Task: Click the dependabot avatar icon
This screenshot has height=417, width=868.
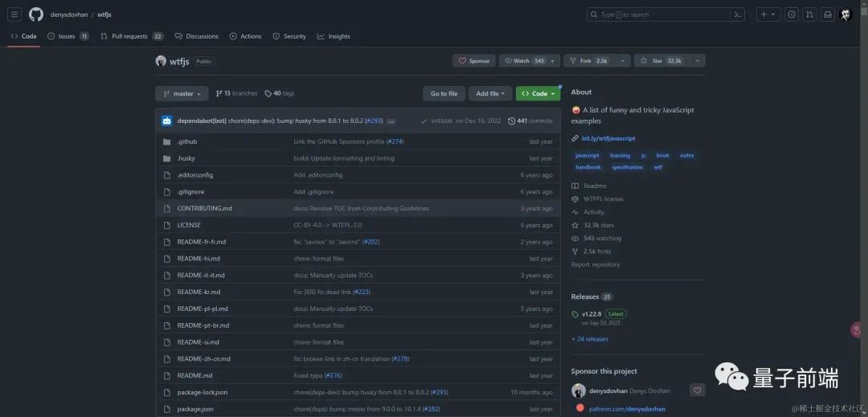Action: point(166,121)
